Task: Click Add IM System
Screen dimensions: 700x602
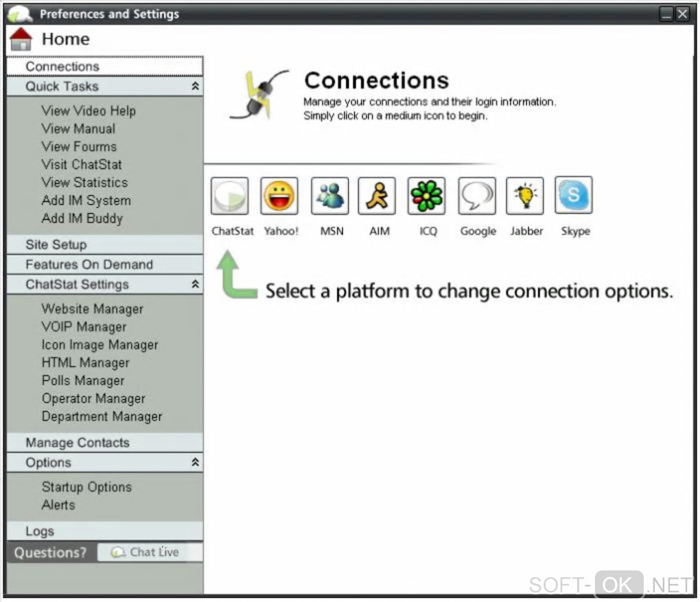Action: pyautogui.click(x=86, y=200)
